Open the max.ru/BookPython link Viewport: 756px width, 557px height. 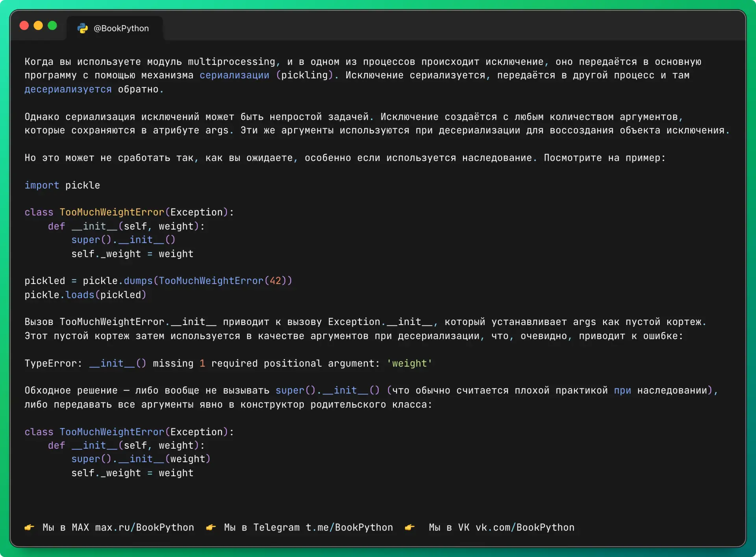(x=145, y=527)
